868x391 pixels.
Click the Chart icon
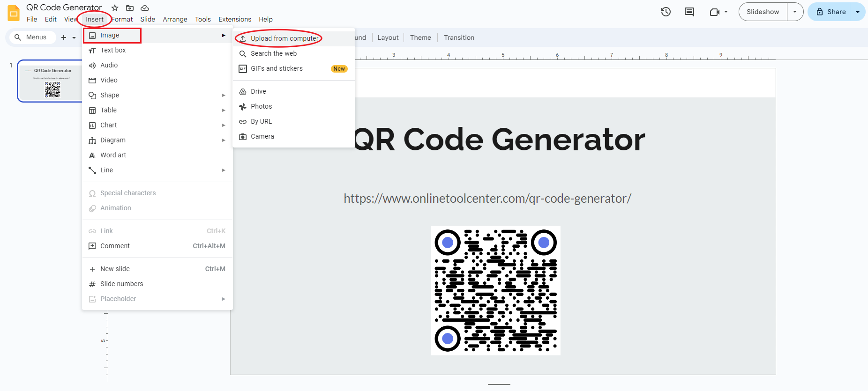coord(92,125)
